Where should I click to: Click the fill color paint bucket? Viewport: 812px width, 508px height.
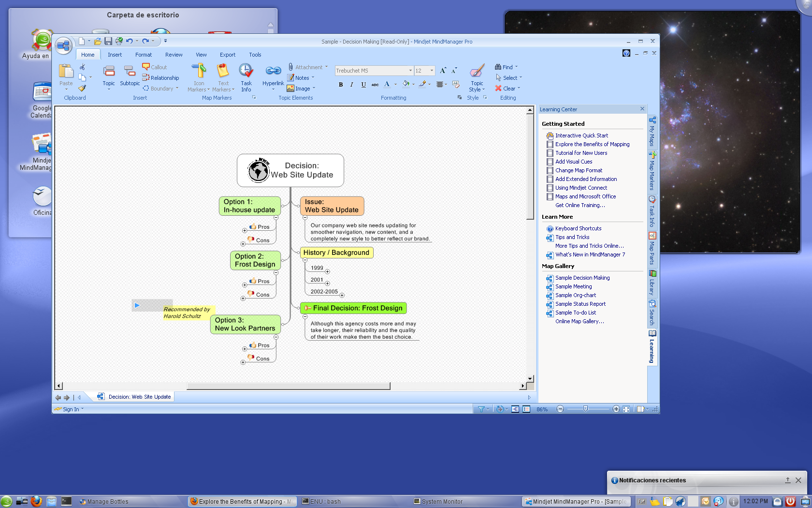[x=406, y=84]
